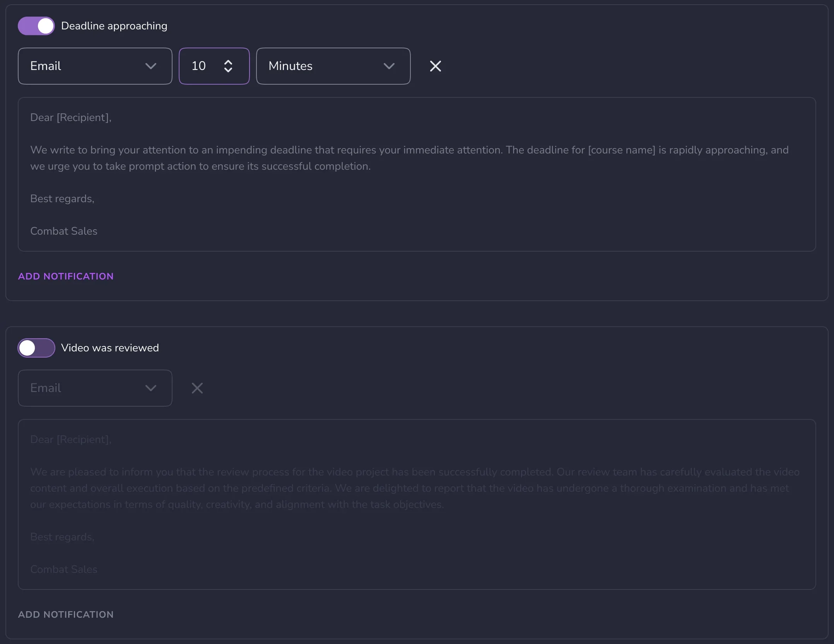Viewport: 834px width, 644px height.
Task: Click ADD NOTIFICATION under Deadline approaching
Action: pyautogui.click(x=66, y=276)
